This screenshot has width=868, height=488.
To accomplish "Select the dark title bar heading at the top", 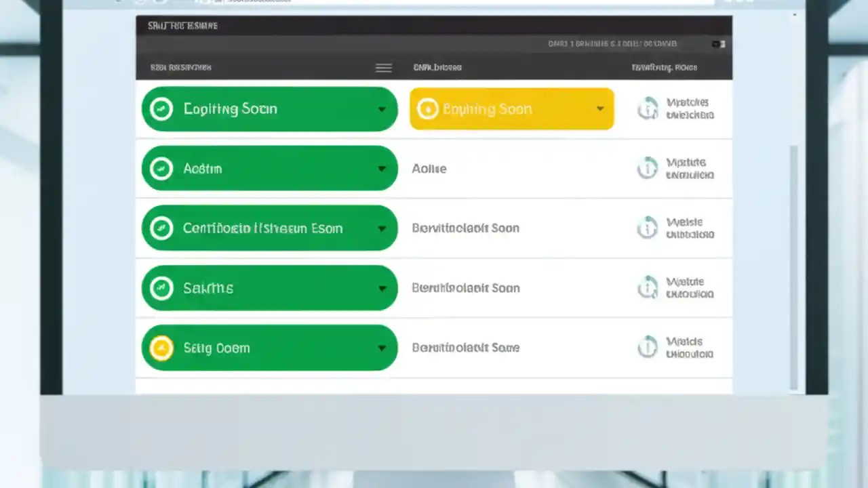I will [x=182, y=25].
